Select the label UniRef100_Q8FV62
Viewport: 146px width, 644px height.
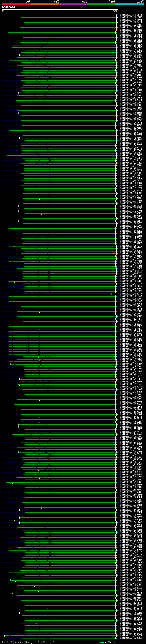[x=131, y=304]
